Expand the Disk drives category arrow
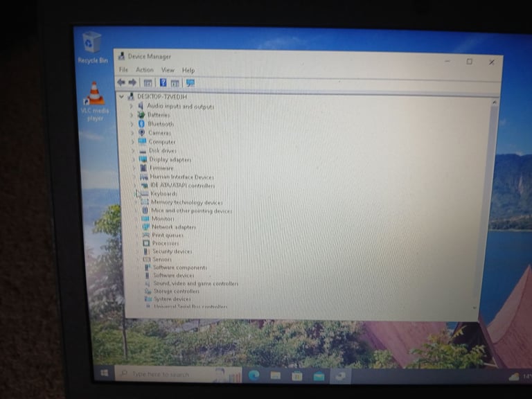532x399 pixels. (133, 150)
